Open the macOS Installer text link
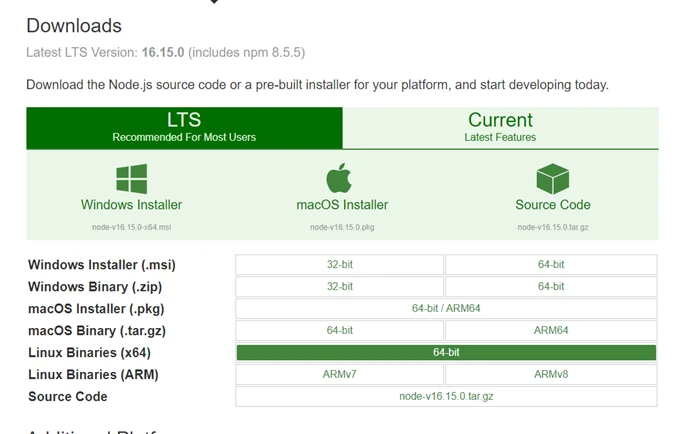Viewport: 680px width, 434px height. pyautogui.click(x=342, y=205)
